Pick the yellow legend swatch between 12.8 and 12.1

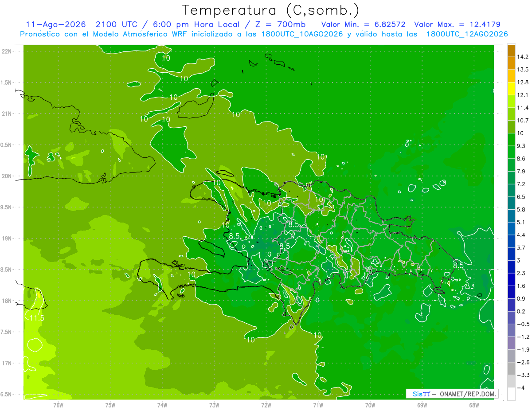click(511, 89)
